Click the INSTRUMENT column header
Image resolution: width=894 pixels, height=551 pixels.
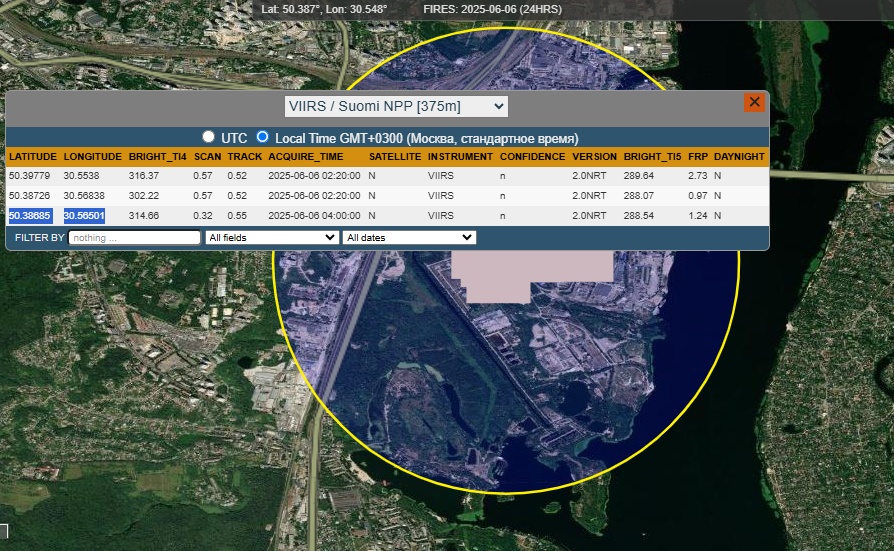tap(460, 156)
